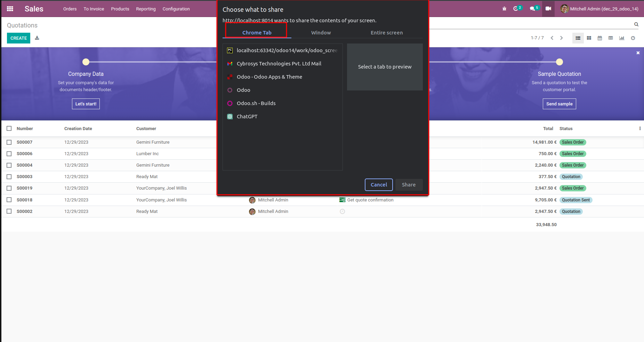Toggle the select-all checkbox in the table header
Screen dimensions: 644x342
pos(9,128)
